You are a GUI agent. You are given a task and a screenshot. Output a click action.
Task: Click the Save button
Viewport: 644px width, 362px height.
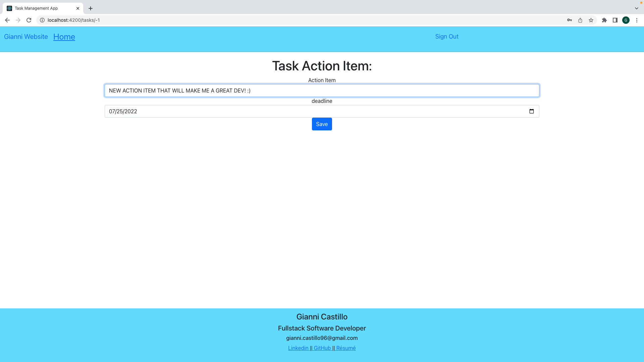click(321, 124)
